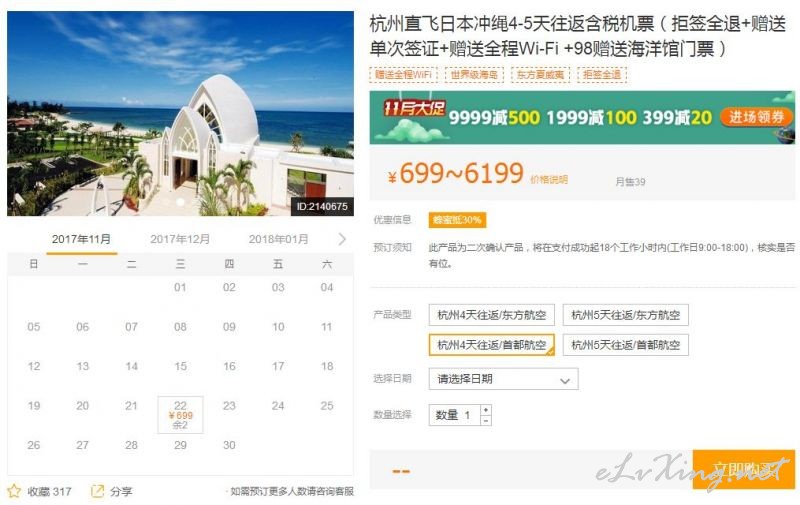Open the 请选择日期 date dropdown
The height and width of the screenshot is (505, 800).
pos(504,379)
